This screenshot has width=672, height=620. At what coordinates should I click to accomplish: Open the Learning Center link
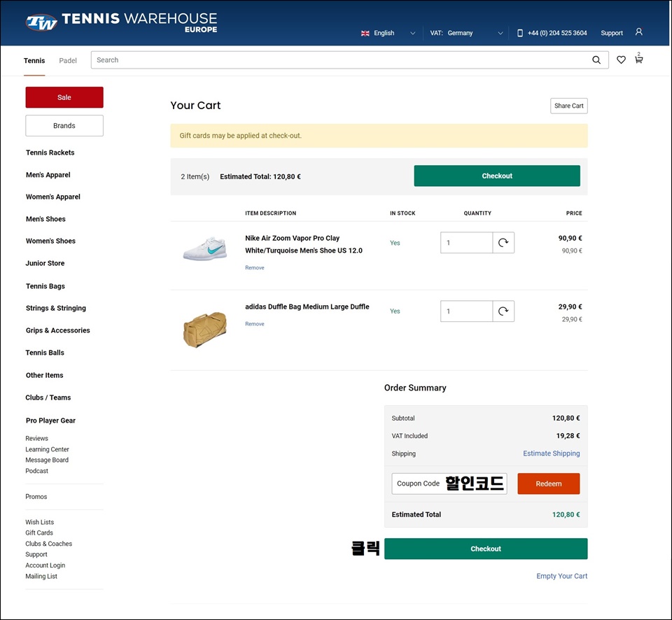(47, 449)
